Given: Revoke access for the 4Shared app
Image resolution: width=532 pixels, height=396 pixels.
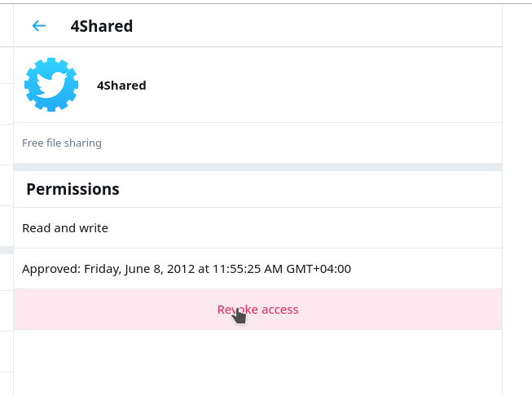Looking at the screenshot, I should [258, 310].
